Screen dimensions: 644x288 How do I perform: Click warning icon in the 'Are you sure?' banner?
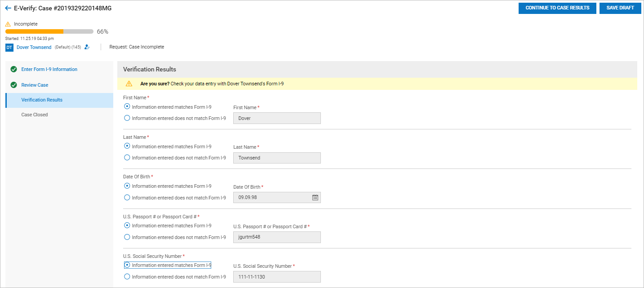(129, 84)
